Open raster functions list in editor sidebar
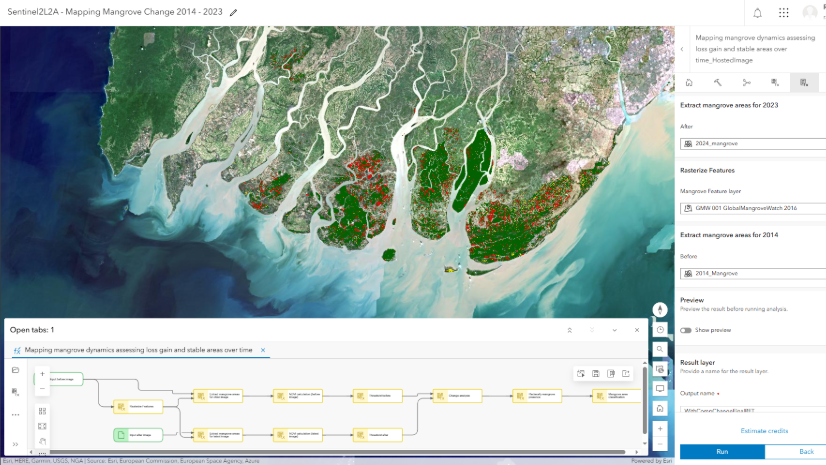Image resolution: width=826 pixels, height=465 pixels. (15, 392)
